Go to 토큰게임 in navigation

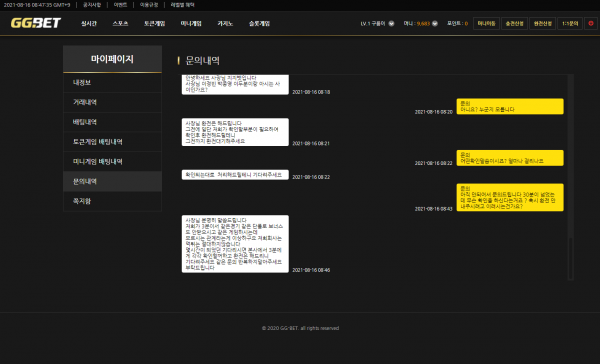[154, 23]
